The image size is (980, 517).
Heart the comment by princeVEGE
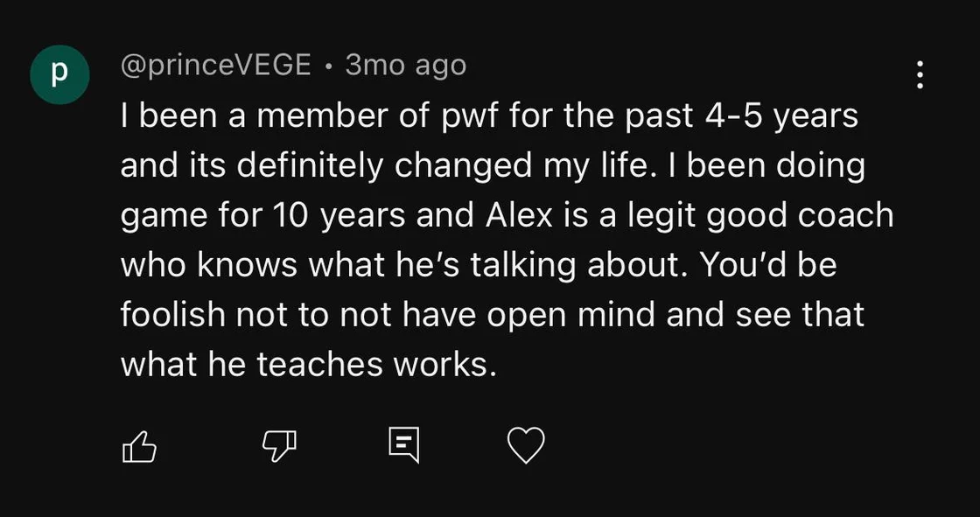pos(526,446)
